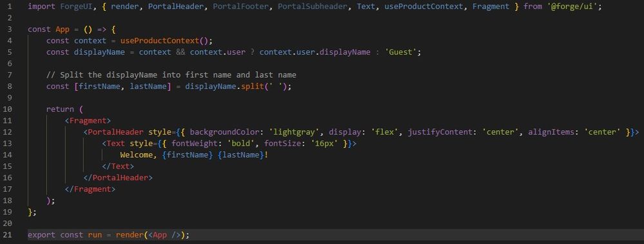Click the closing </PortalHeader> tag
This screenshot has width=644, height=244.
click(x=118, y=178)
